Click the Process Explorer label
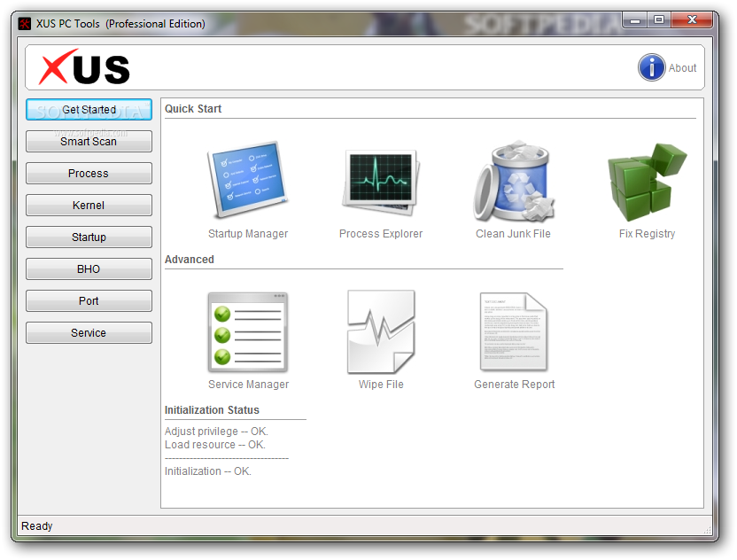This screenshot has height=560, width=737. 381,234
